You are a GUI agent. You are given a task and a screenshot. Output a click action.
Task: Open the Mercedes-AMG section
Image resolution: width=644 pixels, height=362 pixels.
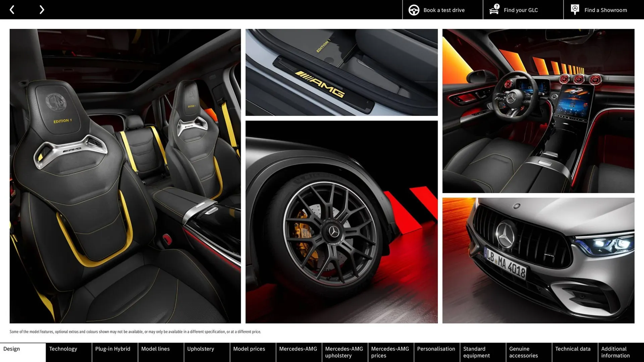tap(298, 352)
